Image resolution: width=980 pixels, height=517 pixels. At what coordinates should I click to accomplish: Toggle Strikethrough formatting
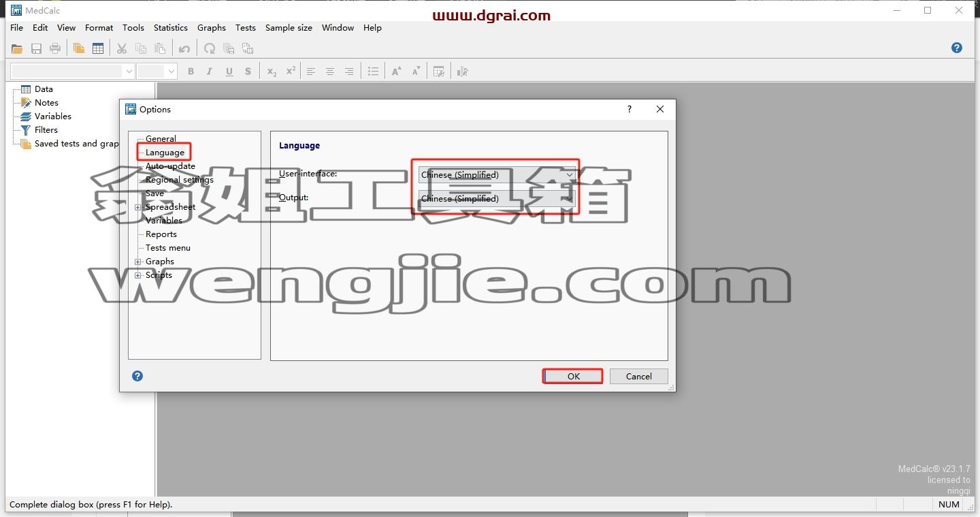(x=248, y=72)
